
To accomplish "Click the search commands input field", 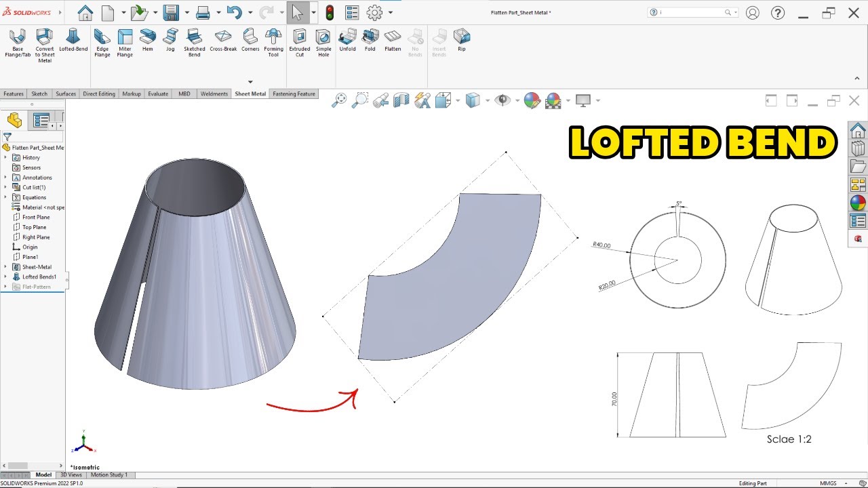I will coord(692,12).
